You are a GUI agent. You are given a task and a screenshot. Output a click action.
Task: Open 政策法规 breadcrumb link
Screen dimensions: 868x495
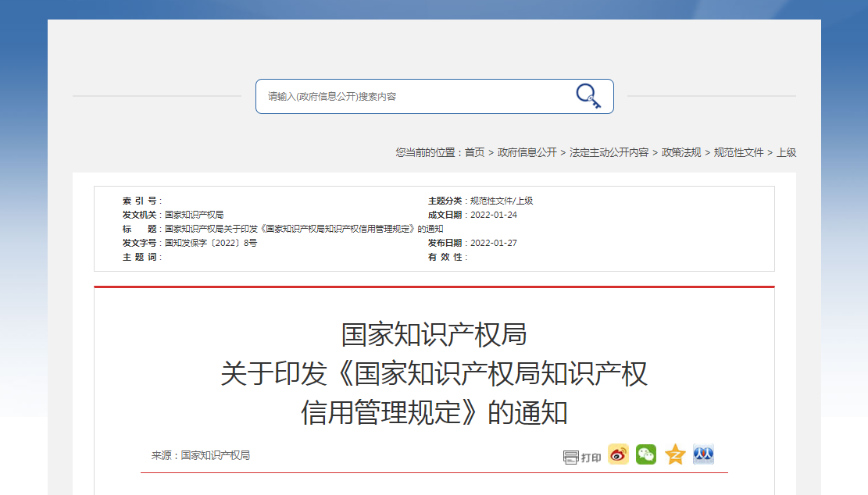tap(681, 152)
